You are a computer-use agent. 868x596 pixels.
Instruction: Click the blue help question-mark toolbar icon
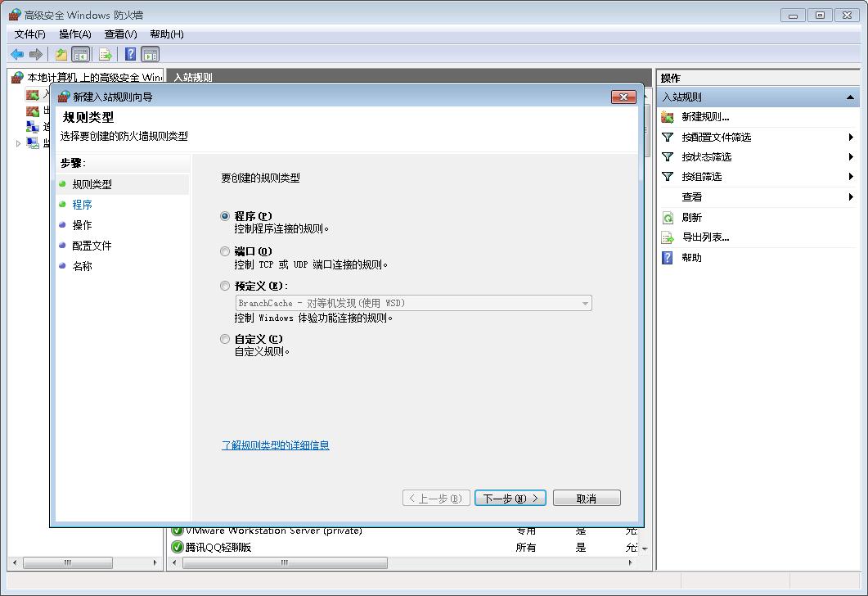(x=130, y=54)
